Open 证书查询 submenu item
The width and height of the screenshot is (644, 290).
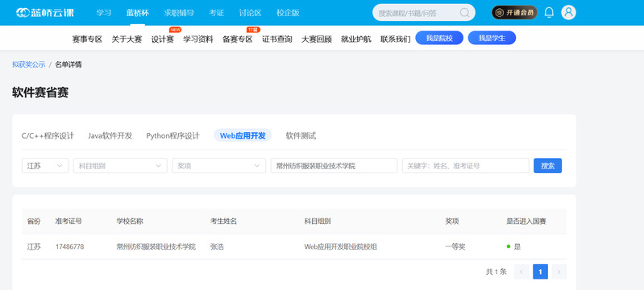click(x=276, y=39)
